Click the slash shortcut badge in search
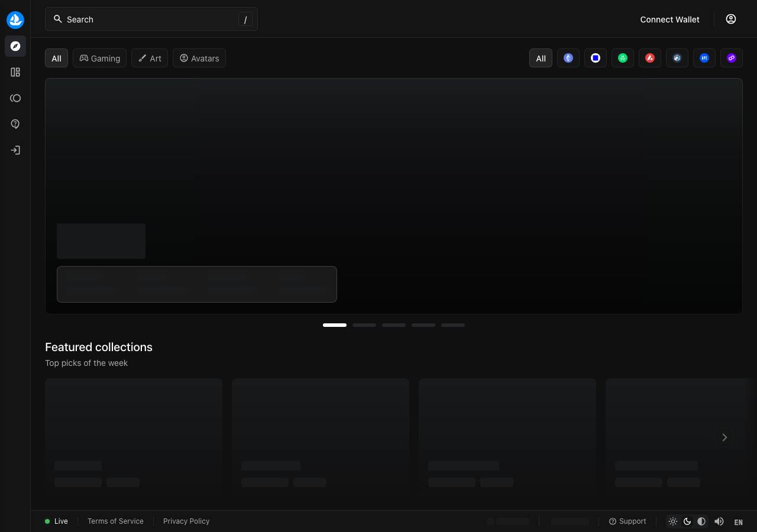757x532 pixels. pos(245,20)
